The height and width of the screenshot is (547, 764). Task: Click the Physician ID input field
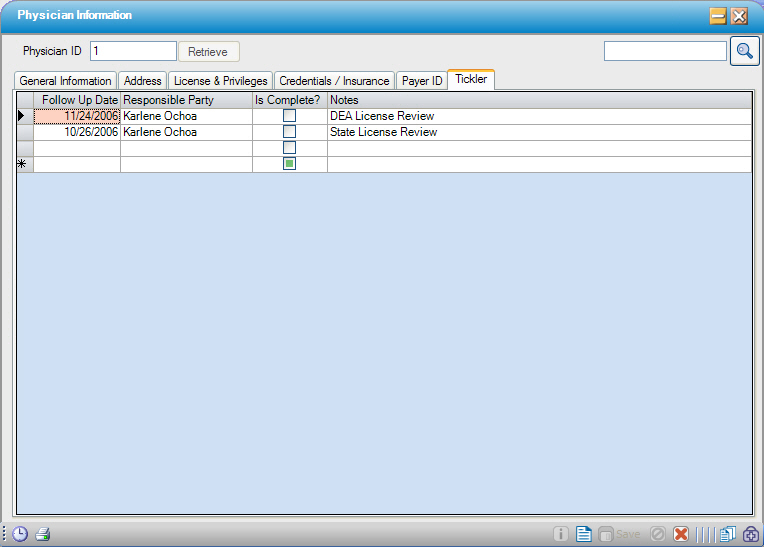132,51
